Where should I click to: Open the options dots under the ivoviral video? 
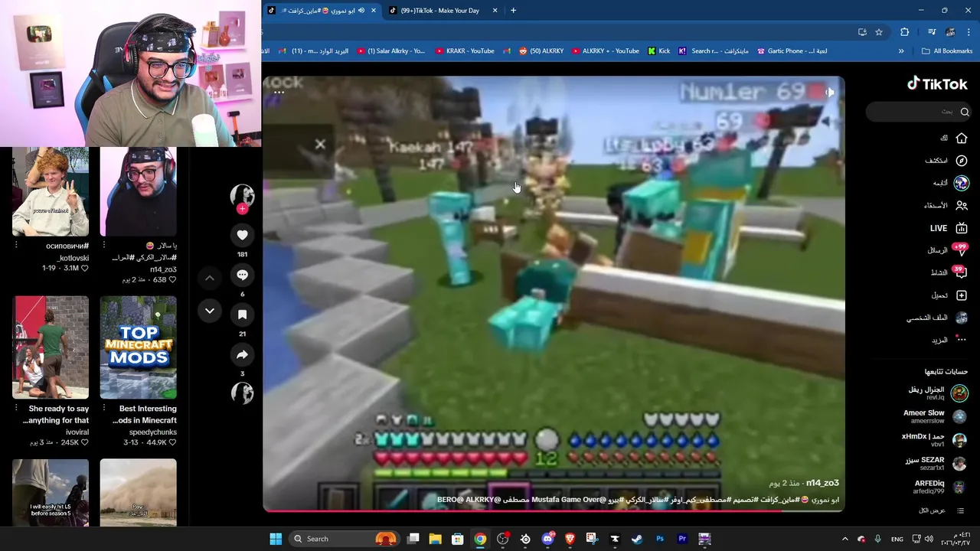(x=16, y=409)
